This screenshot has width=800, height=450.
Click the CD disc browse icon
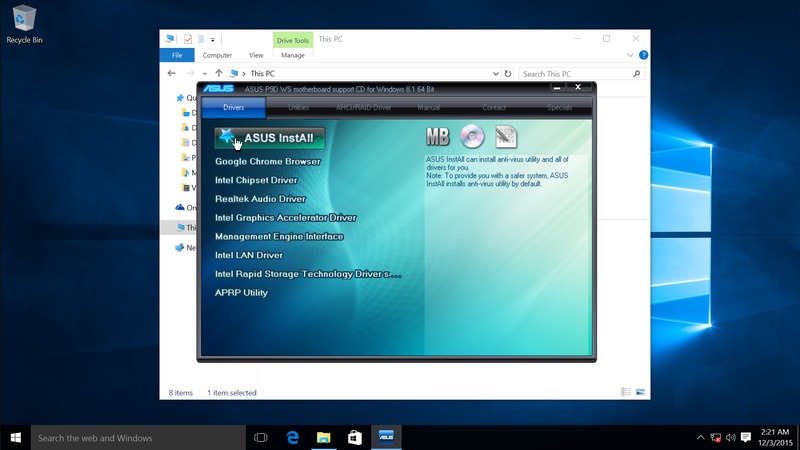[x=472, y=137]
